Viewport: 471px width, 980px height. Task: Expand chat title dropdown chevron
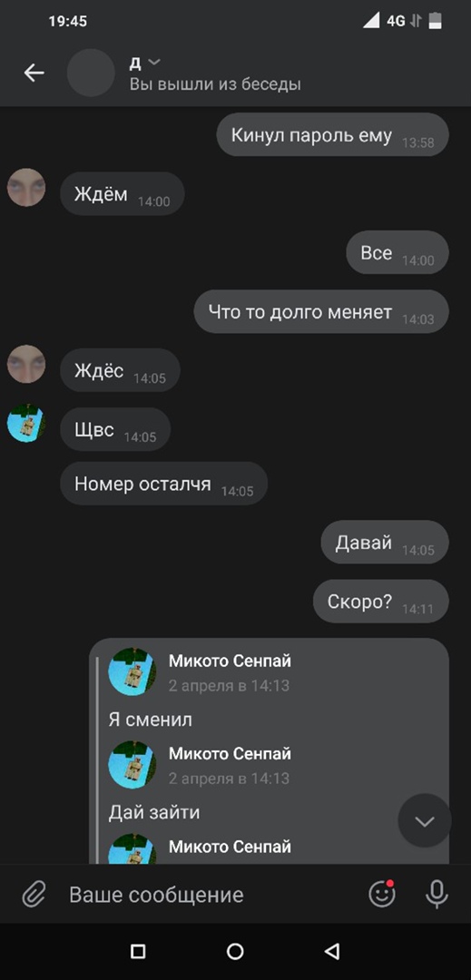point(153,62)
